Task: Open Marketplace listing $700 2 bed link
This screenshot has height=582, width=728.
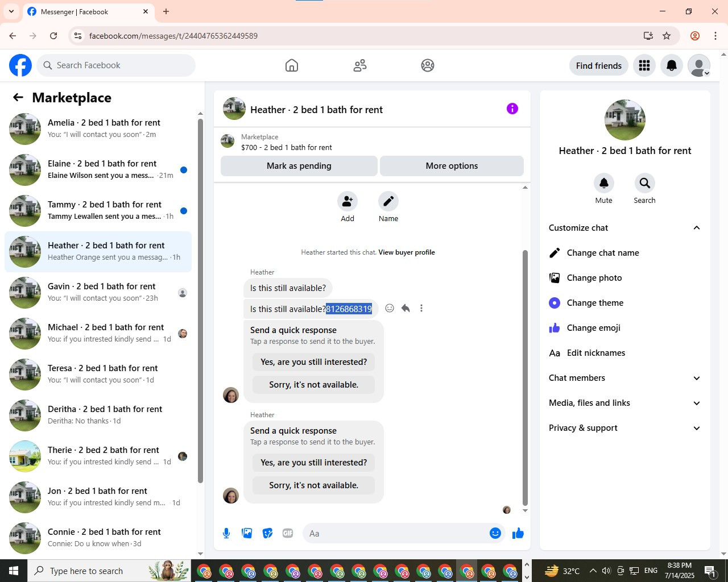Action: click(x=287, y=147)
